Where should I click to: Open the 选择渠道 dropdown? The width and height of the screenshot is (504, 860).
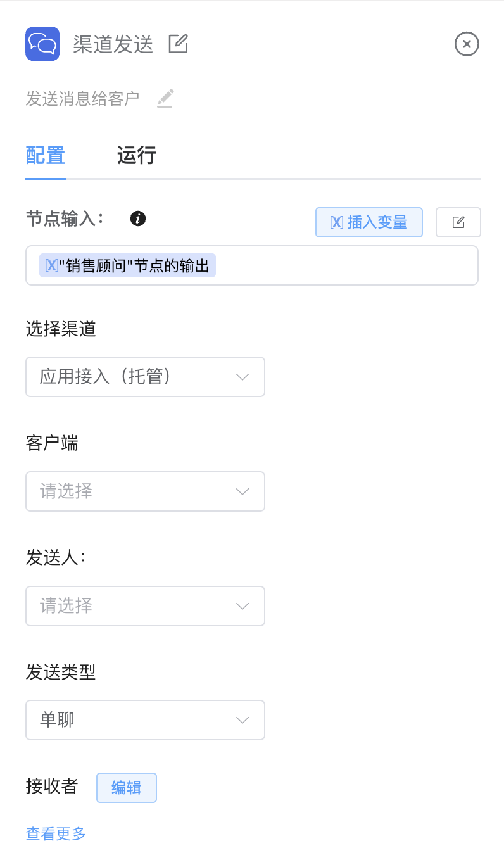tap(145, 377)
